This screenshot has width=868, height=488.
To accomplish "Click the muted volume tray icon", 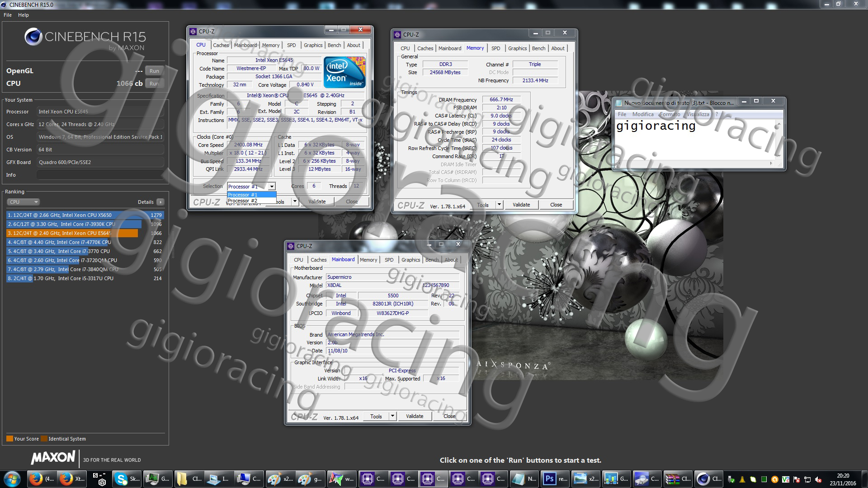I will 818,479.
